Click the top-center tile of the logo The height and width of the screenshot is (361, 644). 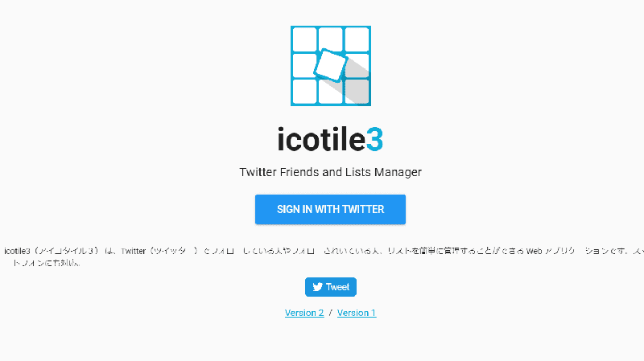tap(330, 38)
